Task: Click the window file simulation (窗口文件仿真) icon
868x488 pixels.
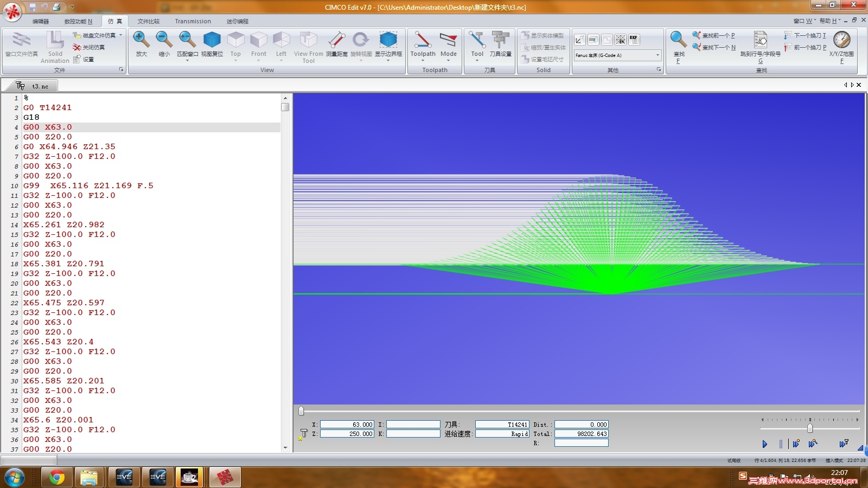Action: pos(22,40)
